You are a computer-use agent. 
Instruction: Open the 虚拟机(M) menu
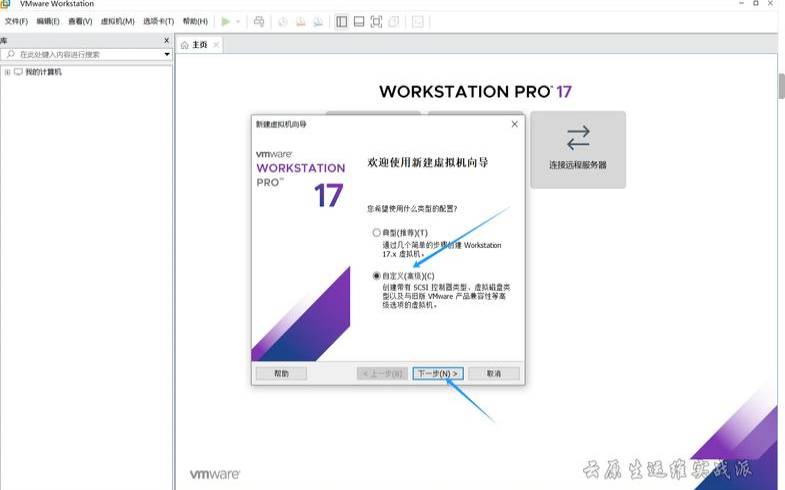117,21
